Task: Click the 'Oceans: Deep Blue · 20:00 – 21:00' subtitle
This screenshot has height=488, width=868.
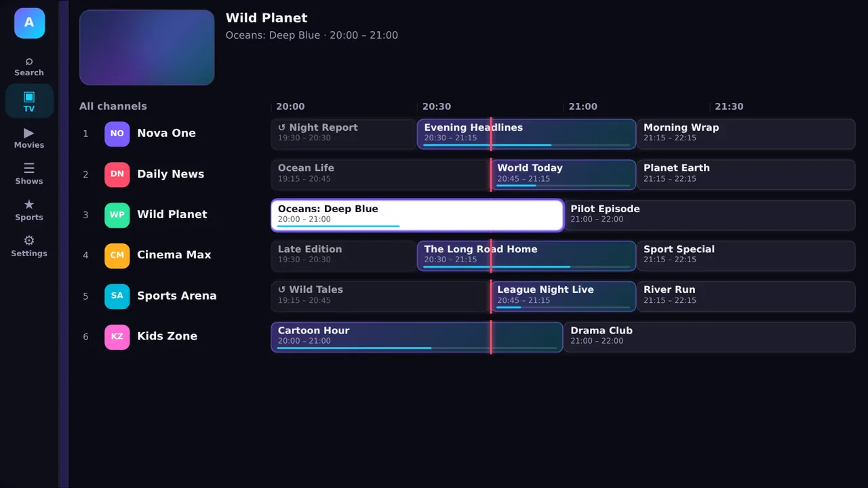Action: [x=312, y=35]
